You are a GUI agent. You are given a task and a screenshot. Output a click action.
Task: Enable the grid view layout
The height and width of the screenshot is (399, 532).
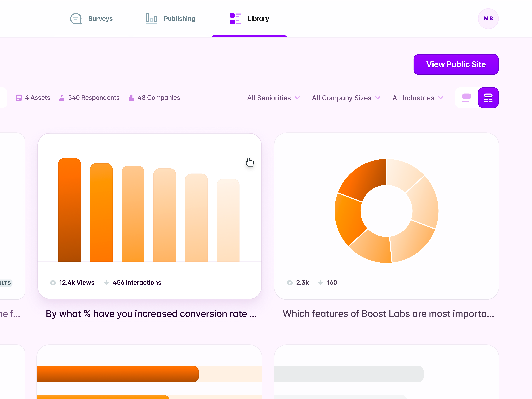click(488, 98)
